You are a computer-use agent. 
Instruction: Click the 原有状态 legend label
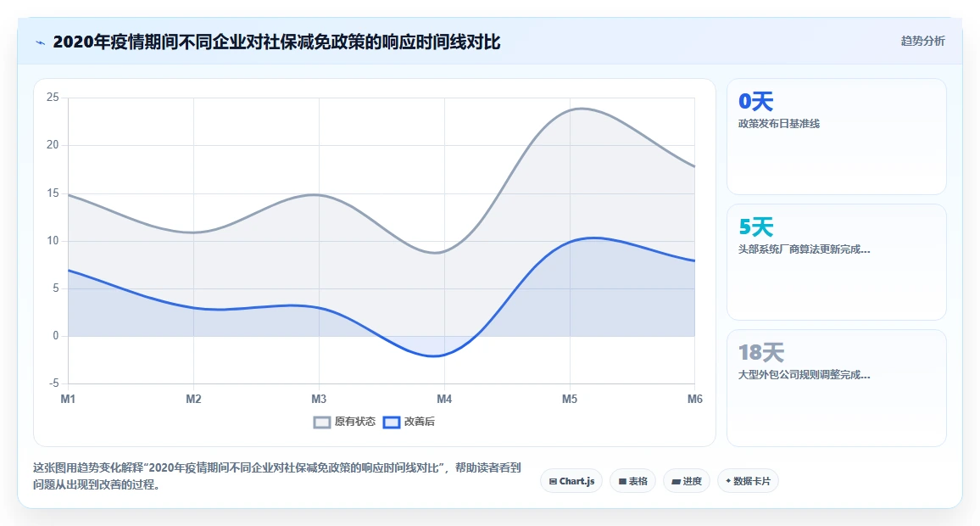tap(355, 422)
